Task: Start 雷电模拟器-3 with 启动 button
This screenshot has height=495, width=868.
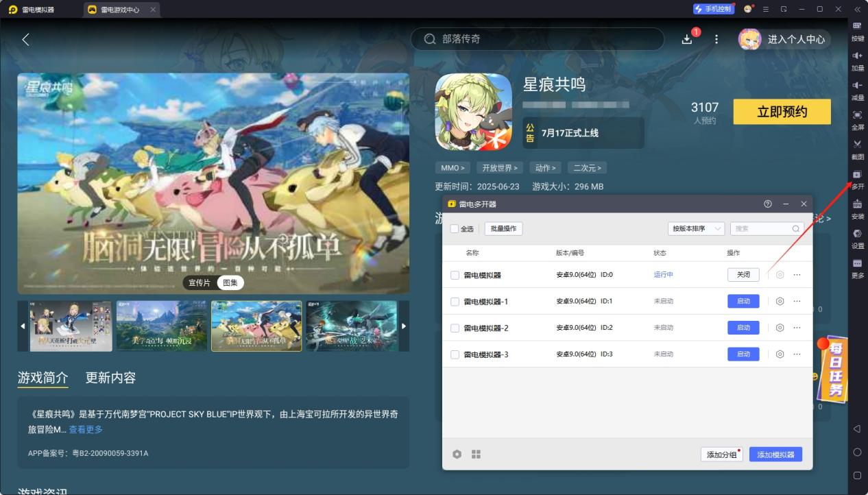Action: (743, 354)
